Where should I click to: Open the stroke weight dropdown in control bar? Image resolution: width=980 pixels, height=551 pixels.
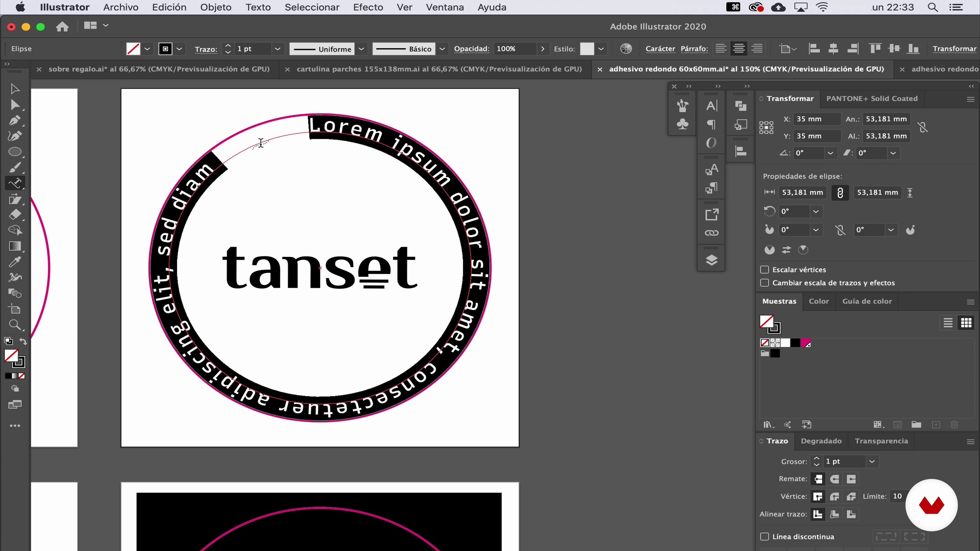point(277,49)
